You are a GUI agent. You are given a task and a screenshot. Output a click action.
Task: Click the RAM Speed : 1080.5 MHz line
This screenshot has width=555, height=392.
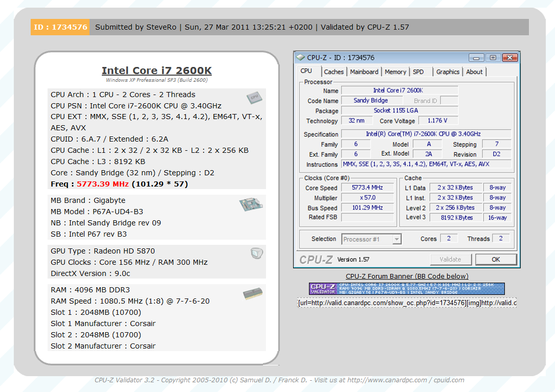pyautogui.click(x=130, y=301)
